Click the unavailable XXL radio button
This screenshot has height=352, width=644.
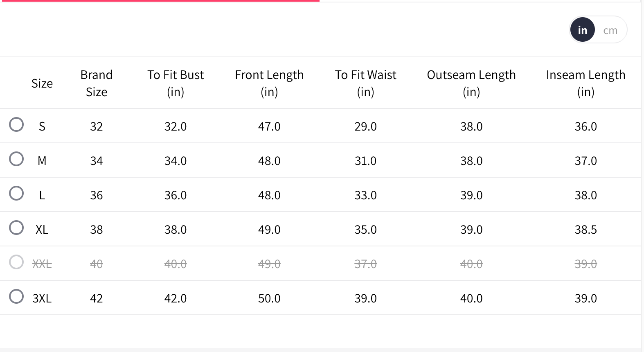16,262
